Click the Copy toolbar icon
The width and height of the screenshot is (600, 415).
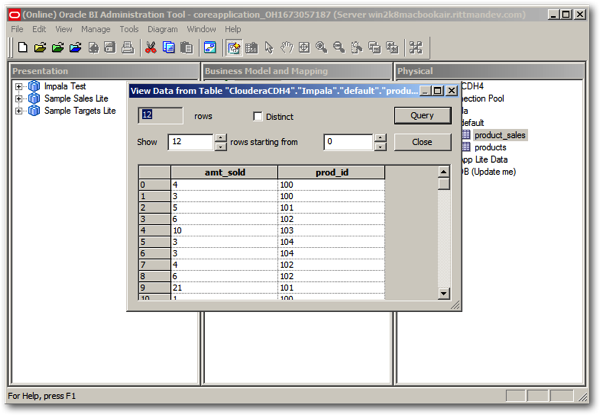pos(169,47)
